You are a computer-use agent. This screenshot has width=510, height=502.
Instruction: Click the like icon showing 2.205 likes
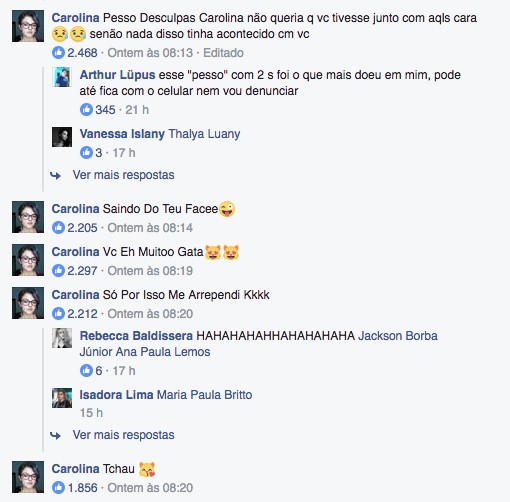(58, 228)
